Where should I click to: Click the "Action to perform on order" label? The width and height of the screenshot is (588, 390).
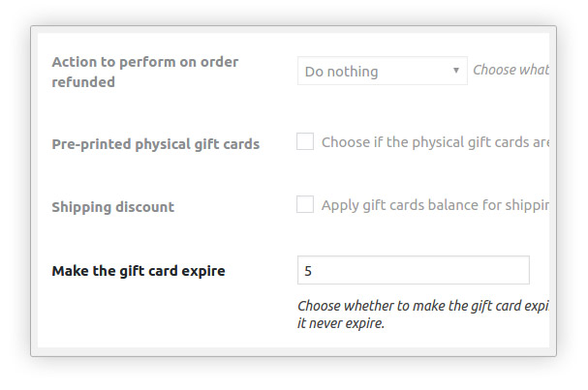tap(144, 62)
